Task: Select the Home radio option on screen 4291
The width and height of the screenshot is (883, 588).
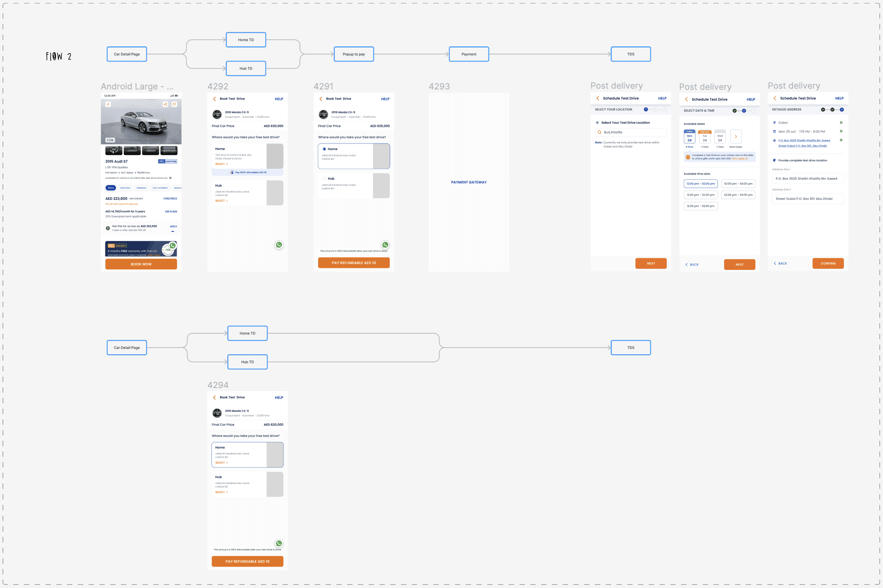Action: coord(324,149)
